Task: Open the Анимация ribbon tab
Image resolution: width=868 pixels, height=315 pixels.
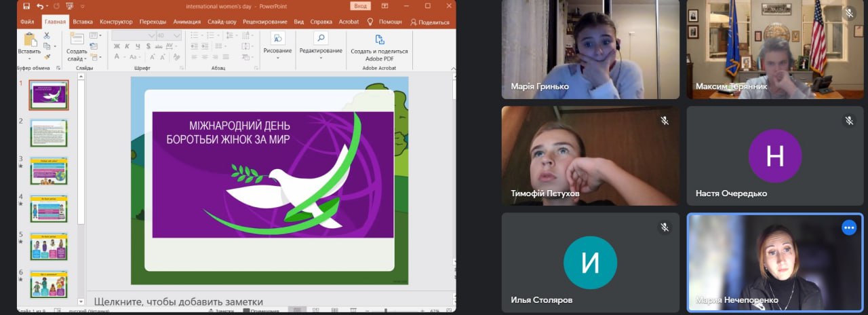Action: click(x=186, y=22)
